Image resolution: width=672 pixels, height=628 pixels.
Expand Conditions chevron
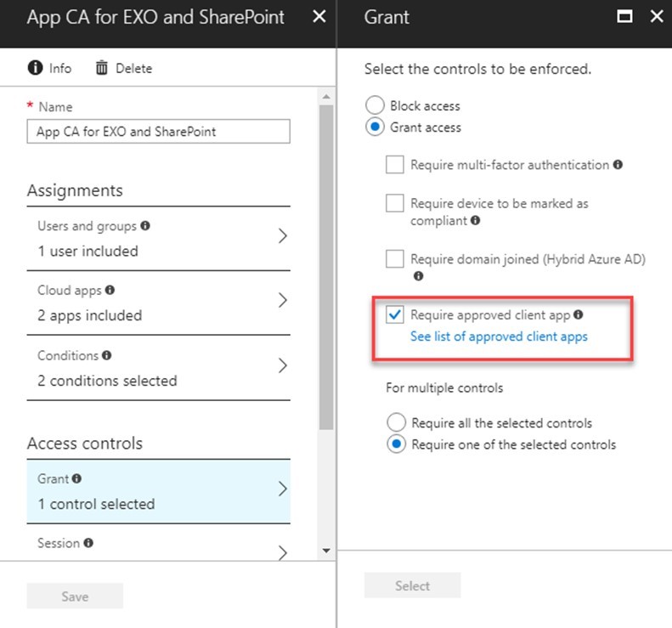tap(282, 365)
